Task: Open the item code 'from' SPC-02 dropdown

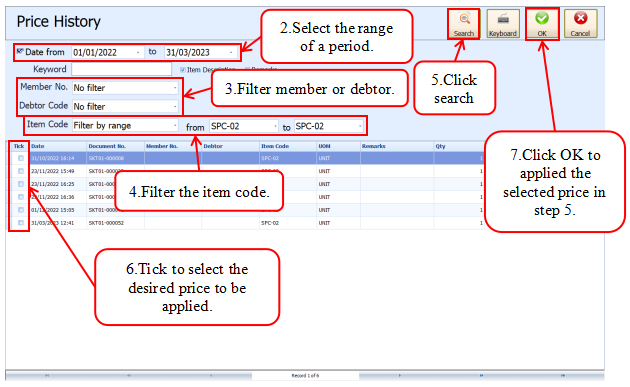Action: (x=275, y=126)
